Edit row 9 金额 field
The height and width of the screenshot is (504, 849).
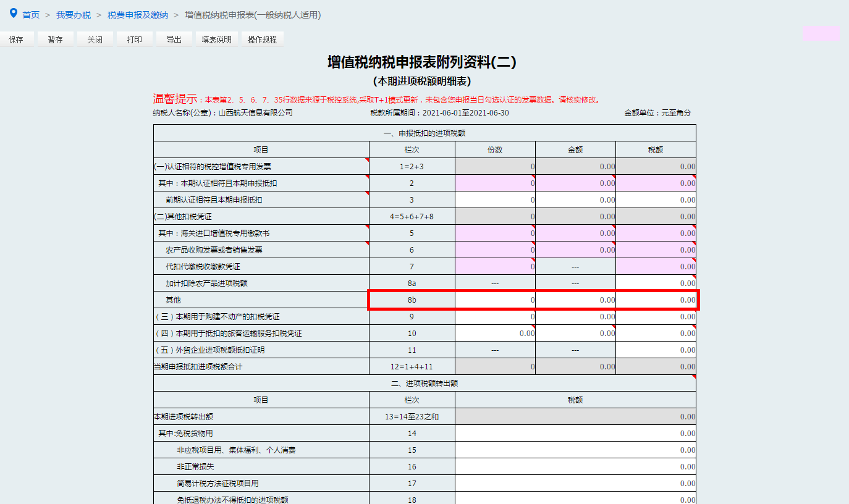[576, 317]
